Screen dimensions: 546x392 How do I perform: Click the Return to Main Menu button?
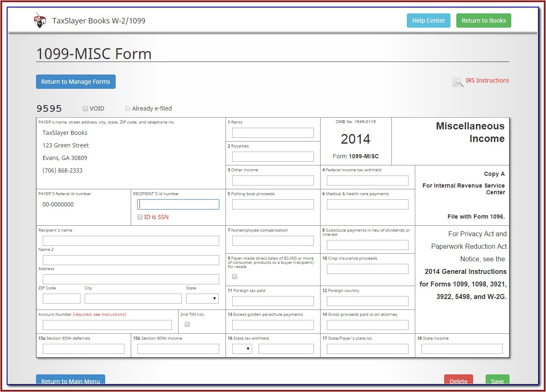pos(70,380)
